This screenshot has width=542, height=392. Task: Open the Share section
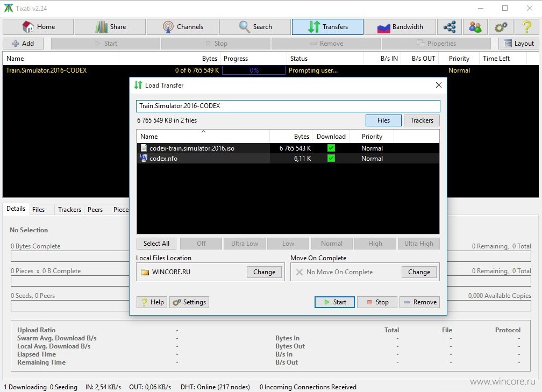click(110, 27)
